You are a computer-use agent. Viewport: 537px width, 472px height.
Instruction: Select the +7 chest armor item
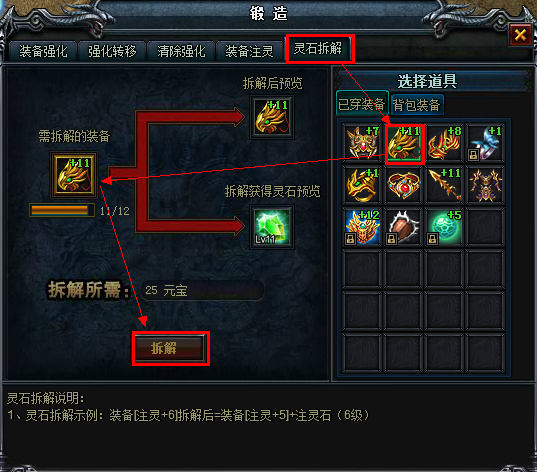pos(362,142)
